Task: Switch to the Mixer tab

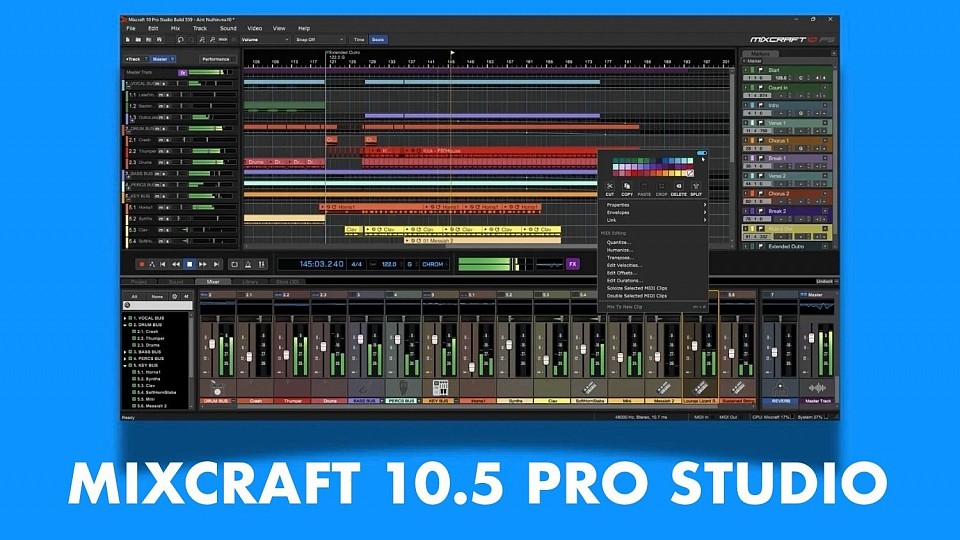Action: click(x=212, y=282)
